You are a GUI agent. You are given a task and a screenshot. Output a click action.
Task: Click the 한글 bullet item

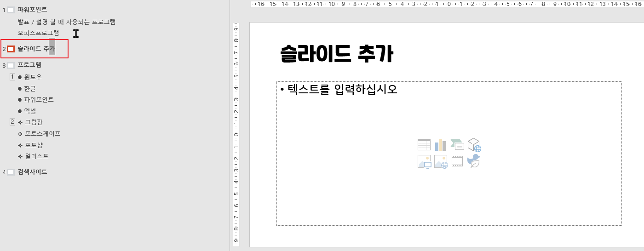point(30,88)
